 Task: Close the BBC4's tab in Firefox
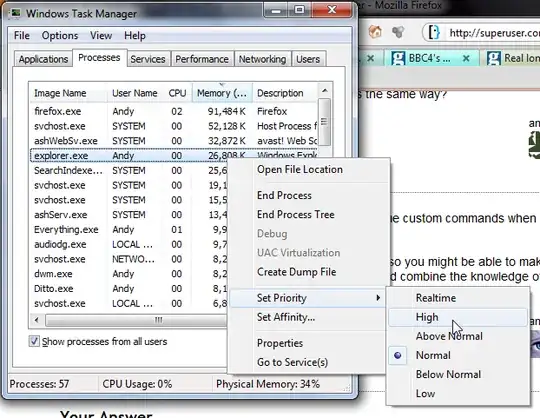point(466,58)
